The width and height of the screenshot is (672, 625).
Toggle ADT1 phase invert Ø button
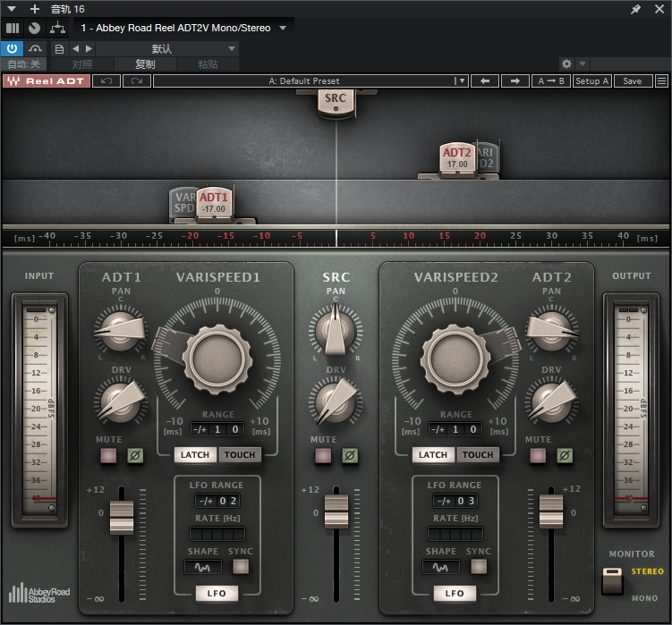point(135,455)
